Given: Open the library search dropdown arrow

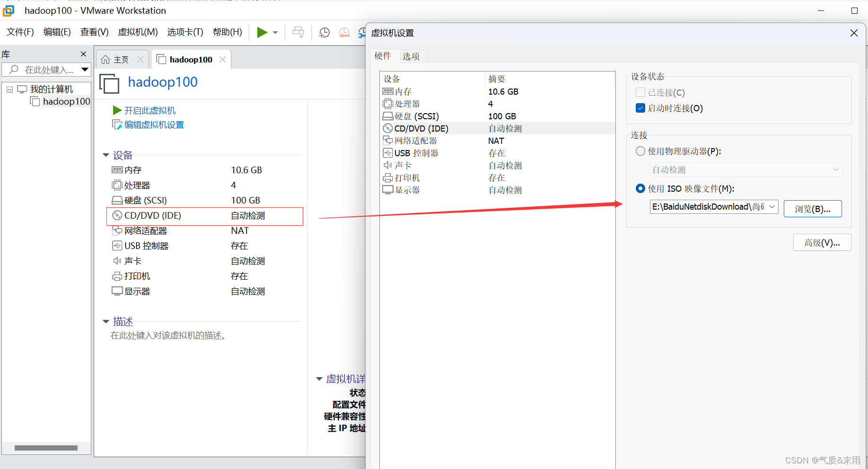Looking at the screenshot, I should click(85, 70).
